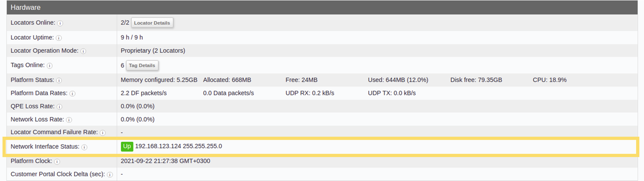The image size is (644, 181).
Task: Click info icon for Locator Operation Mode
Action: (83, 51)
